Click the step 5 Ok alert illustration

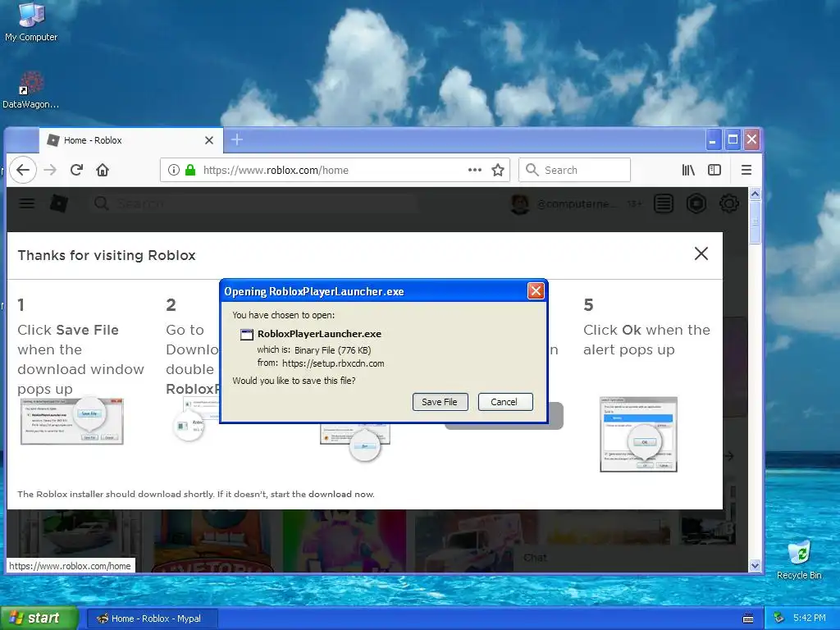[x=638, y=434]
